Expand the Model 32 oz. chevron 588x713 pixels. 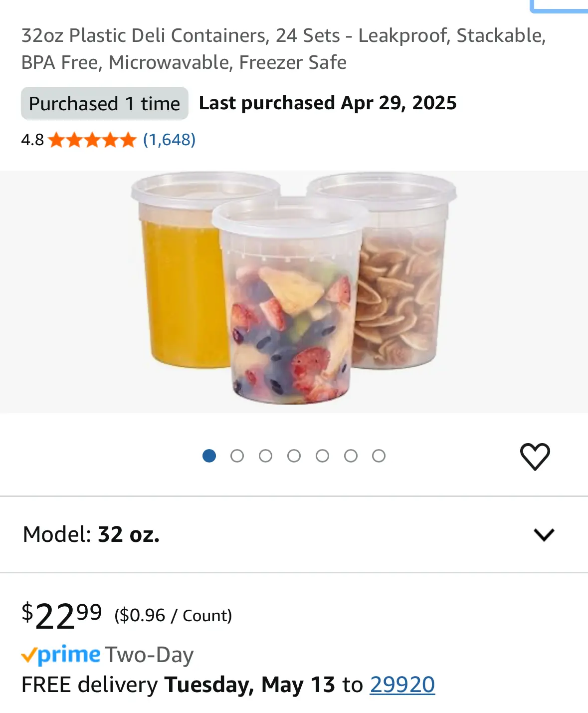coord(544,534)
